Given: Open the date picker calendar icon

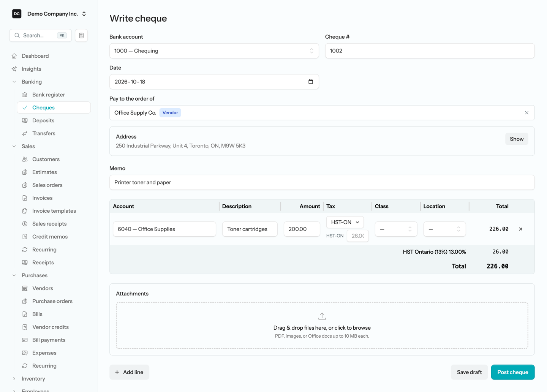Looking at the screenshot, I should pyautogui.click(x=310, y=82).
